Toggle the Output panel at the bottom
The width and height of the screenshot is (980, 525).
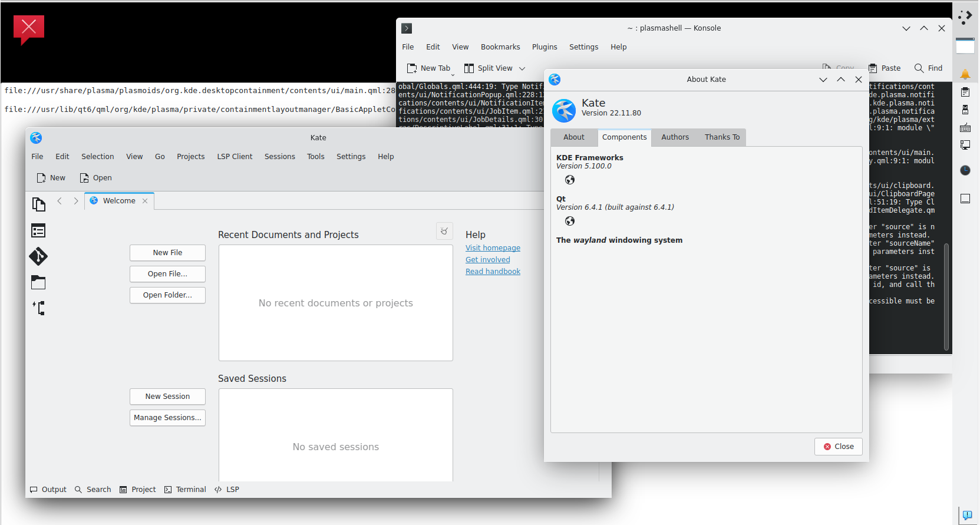point(48,490)
